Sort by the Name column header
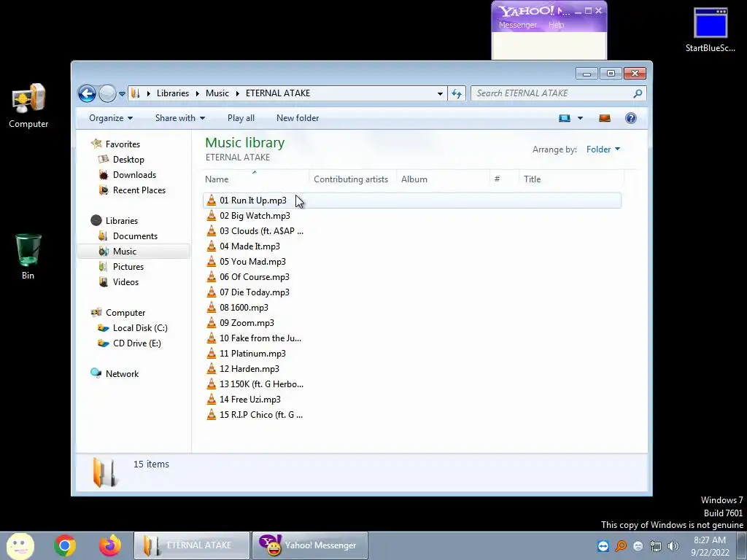Image resolution: width=747 pixels, height=560 pixels. point(256,179)
